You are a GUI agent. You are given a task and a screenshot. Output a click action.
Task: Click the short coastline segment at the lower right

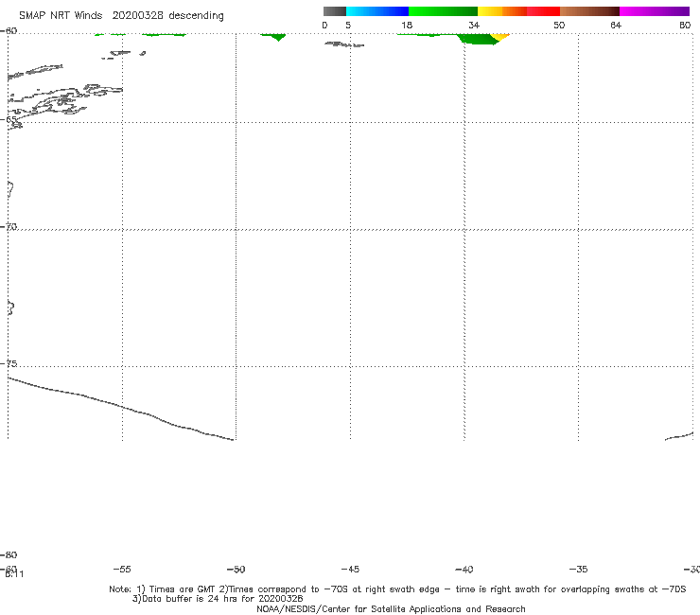(679, 436)
